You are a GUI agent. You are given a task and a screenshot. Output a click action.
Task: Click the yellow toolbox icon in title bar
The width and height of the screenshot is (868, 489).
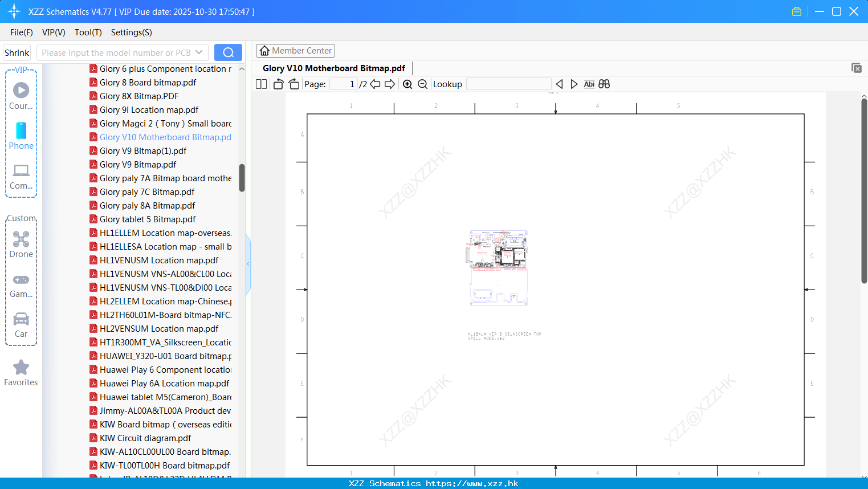point(797,11)
